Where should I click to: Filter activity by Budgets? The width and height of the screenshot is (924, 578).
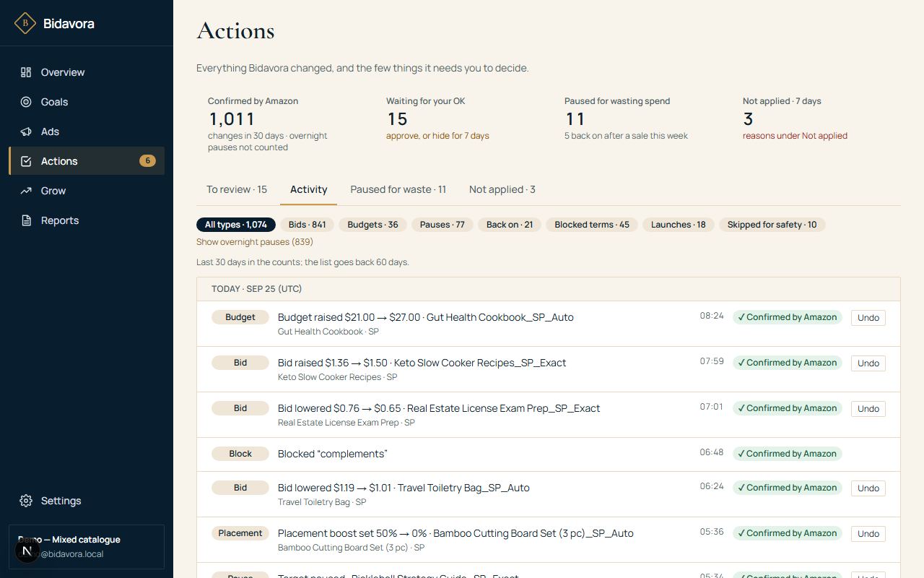click(373, 225)
